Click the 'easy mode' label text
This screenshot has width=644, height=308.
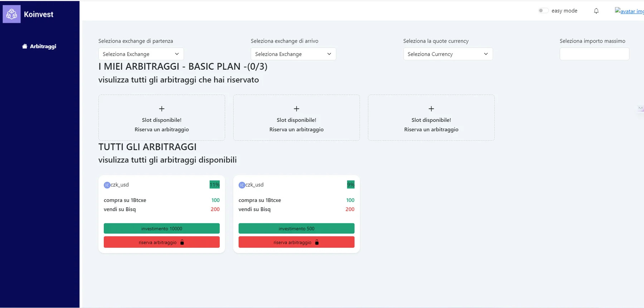click(x=565, y=11)
